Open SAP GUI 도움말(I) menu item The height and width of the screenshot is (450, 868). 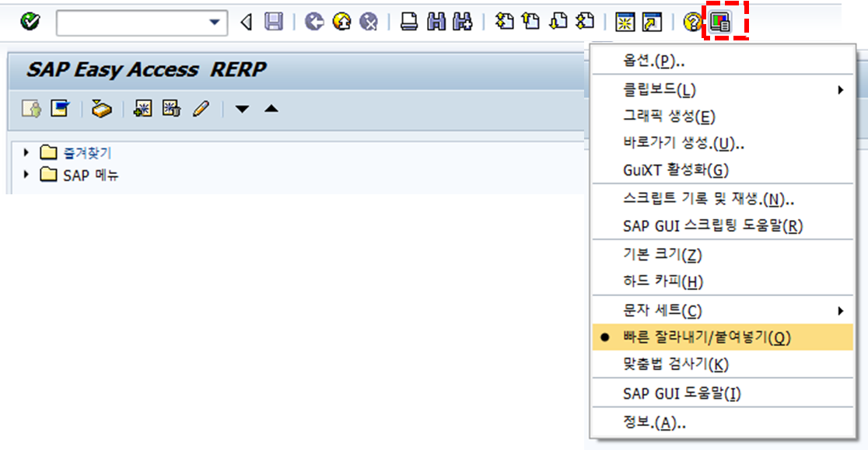pos(723,393)
